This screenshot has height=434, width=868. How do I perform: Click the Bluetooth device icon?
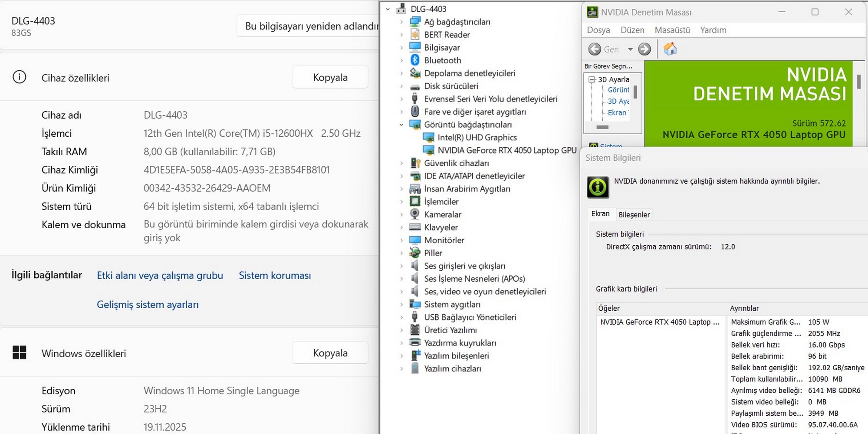pyautogui.click(x=415, y=60)
